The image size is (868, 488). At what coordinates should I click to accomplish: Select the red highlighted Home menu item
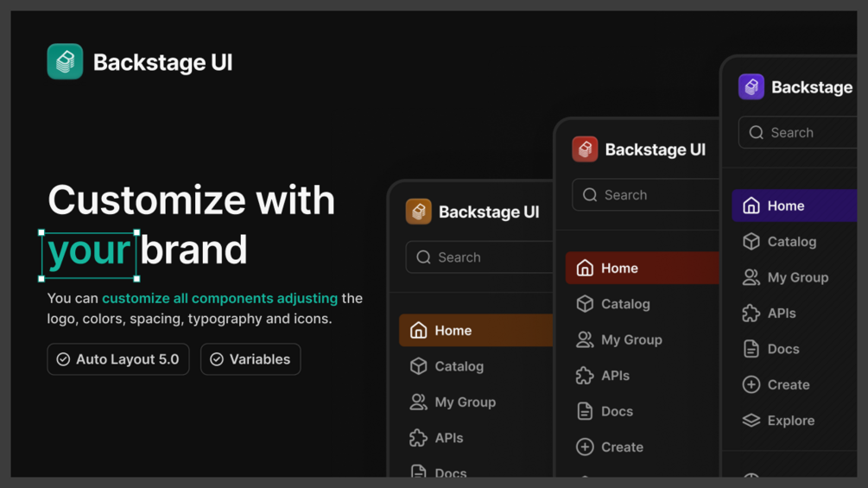click(x=642, y=269)
